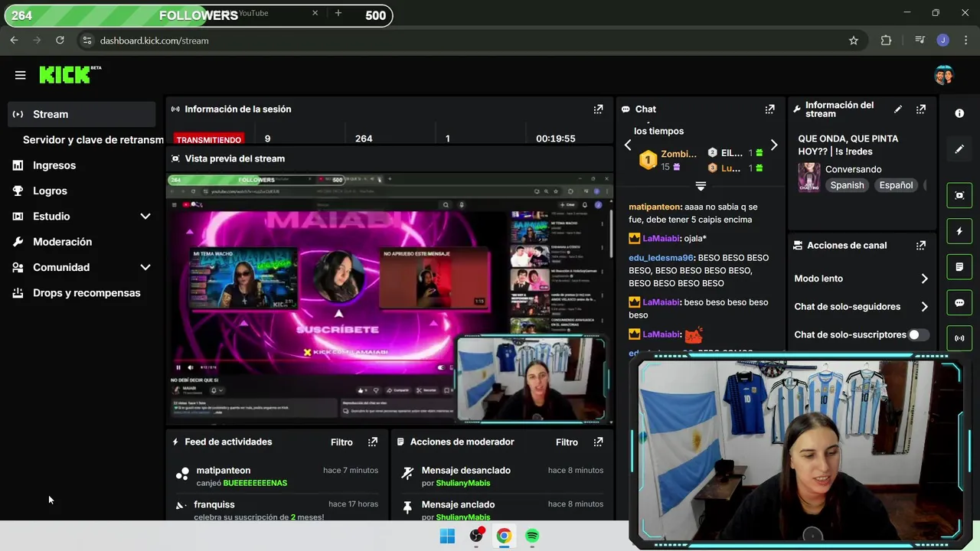Show previous chat leaderboard with left arrow
The image size is (980, 551).
[x=628, y=145]
